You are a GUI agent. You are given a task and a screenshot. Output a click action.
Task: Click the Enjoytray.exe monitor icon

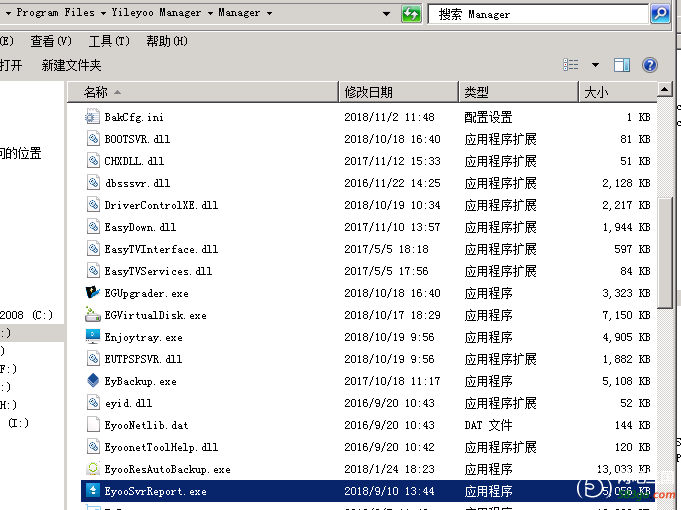93,337
